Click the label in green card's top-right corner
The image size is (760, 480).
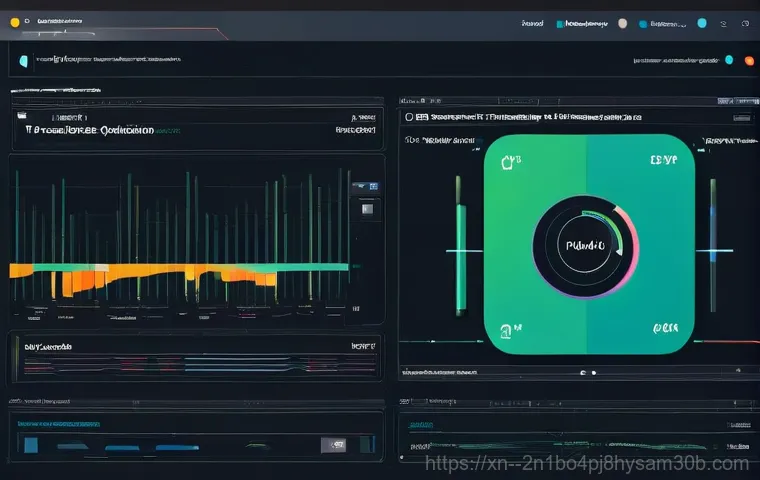tap(663, 160)
